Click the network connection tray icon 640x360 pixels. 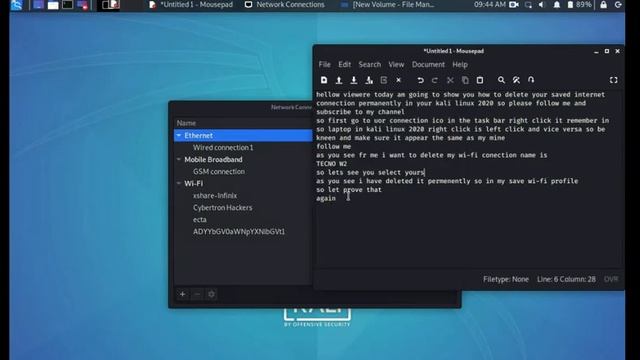click(x=528, y=5)
